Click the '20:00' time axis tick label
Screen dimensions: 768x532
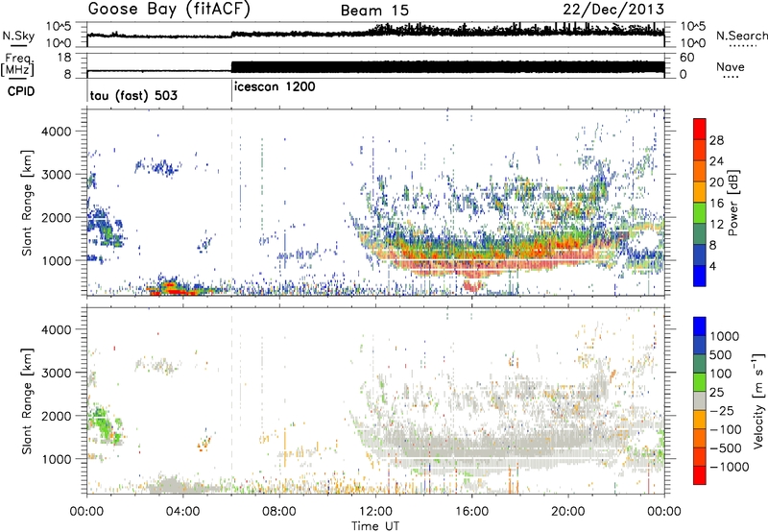point(568,512)
